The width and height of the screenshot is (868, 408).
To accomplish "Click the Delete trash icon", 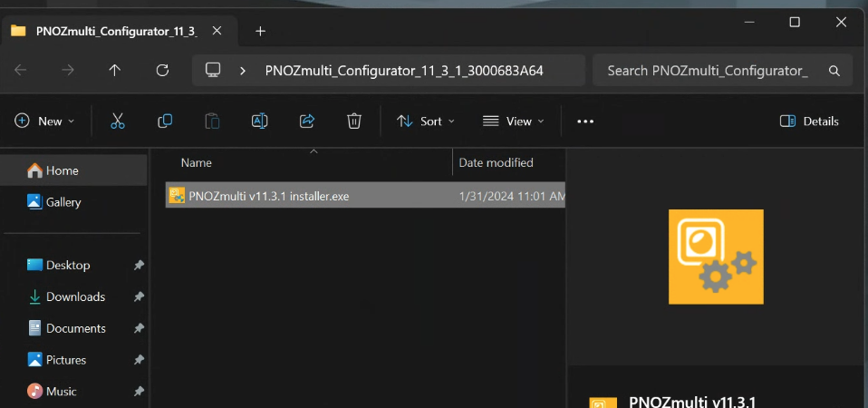I will tap(354, 121).
